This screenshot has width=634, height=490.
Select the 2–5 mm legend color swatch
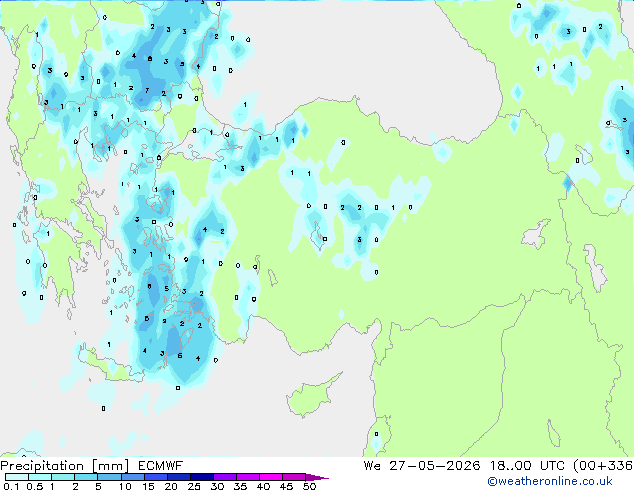pos(86,477)
